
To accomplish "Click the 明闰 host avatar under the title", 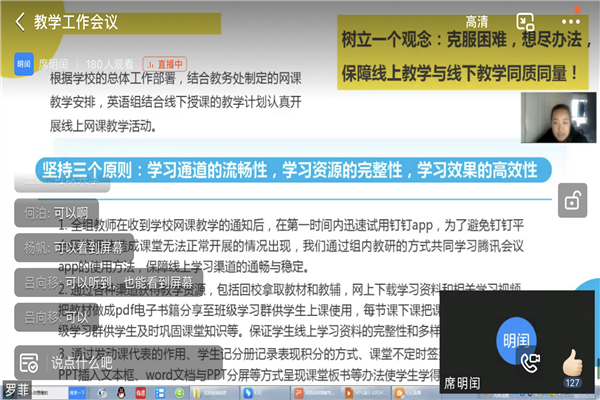I will [25, 64].
